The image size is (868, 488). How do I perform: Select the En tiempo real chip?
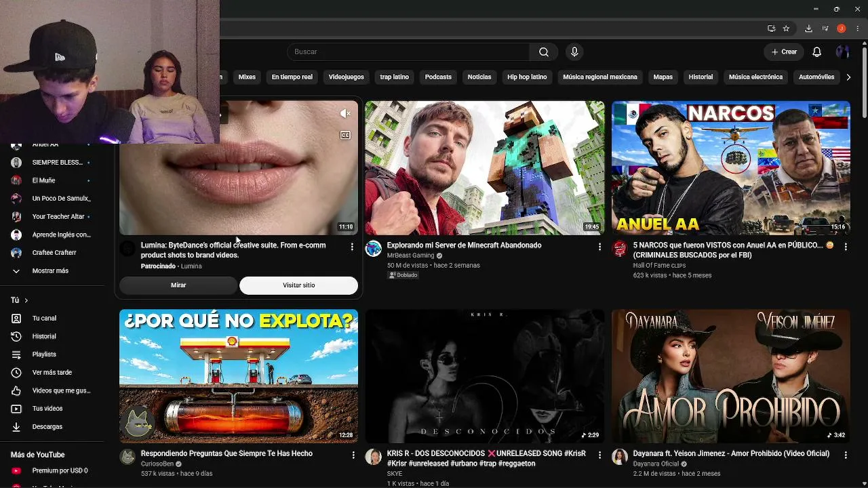point(292,77)
